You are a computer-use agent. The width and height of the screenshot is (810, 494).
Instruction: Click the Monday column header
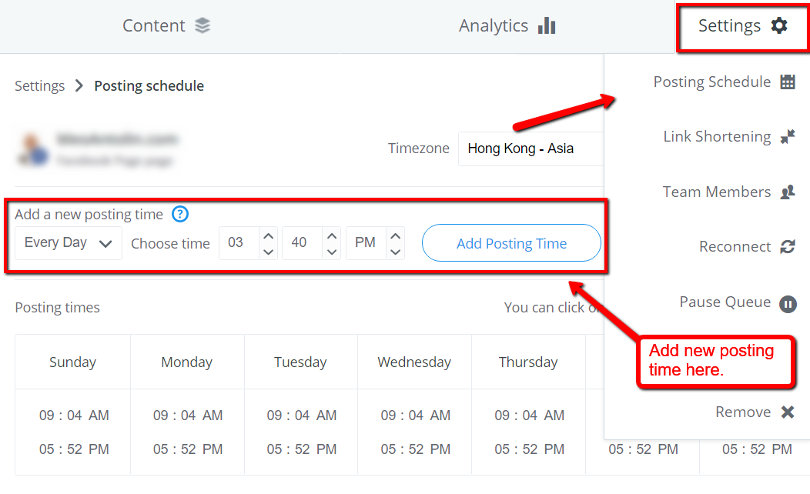tap(187, 362)
